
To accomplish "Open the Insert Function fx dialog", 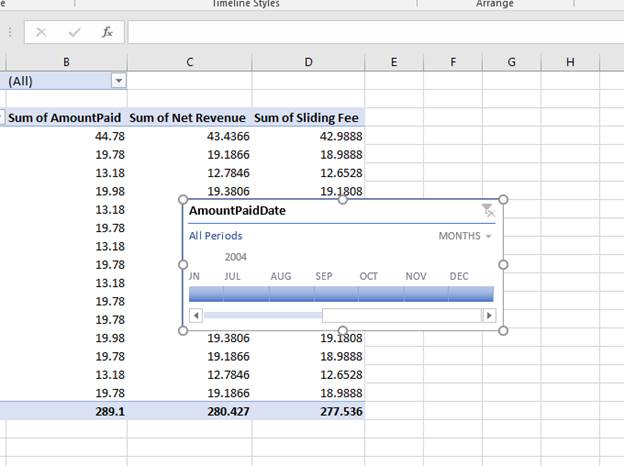I will click(x=107, y=32).
